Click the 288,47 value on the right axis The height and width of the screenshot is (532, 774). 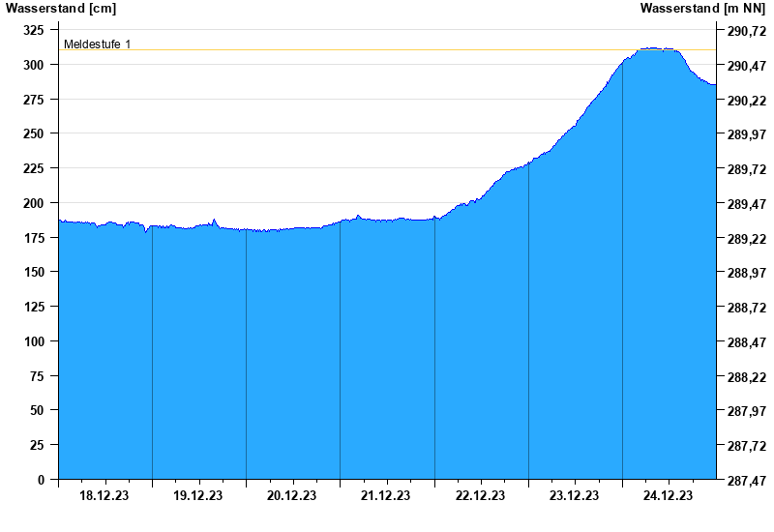pyautogui.click(x=745, y=342)
